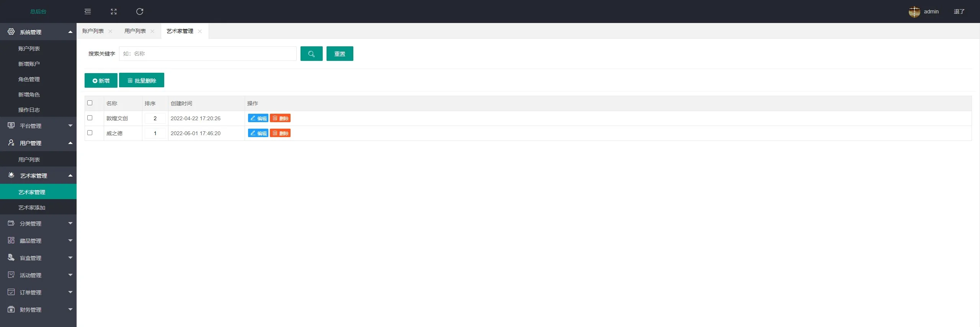Screen dimensions: 980x327
Task: Click the magnifier search button
Action: [311, 54]
